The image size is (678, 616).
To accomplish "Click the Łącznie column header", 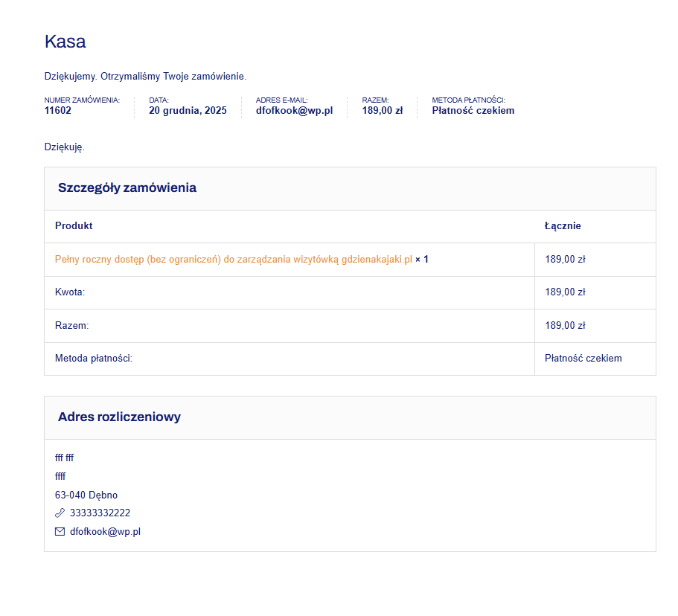I will (x=563, y=226).
